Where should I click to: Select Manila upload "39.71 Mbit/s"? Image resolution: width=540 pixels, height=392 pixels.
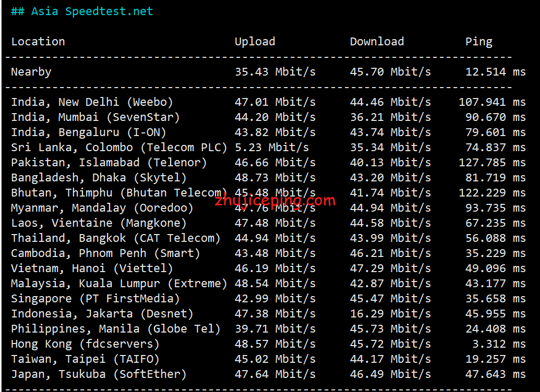[x=275, y=329]
